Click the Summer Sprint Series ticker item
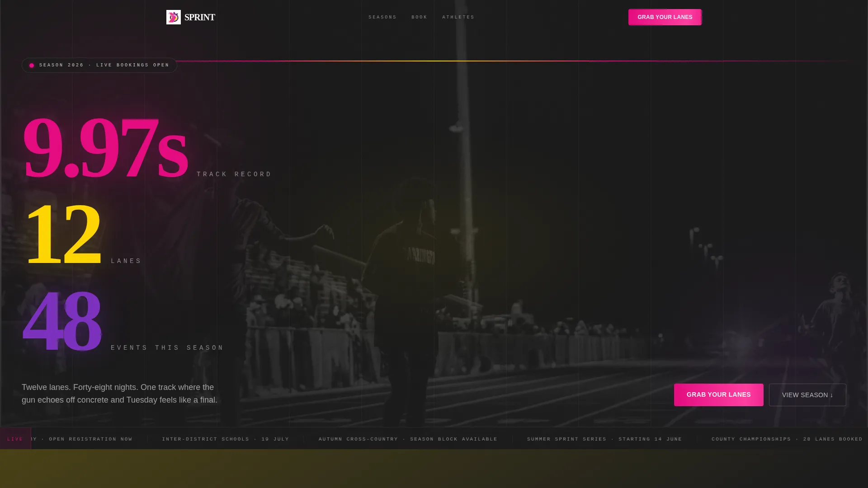The height and width of the screenshot is (488, 868). point(604,439)
